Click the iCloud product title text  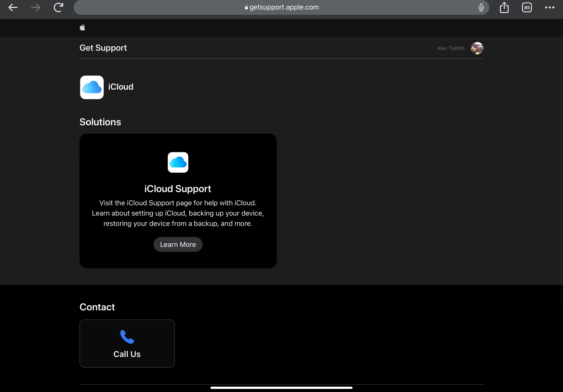(x=121, y=87)
